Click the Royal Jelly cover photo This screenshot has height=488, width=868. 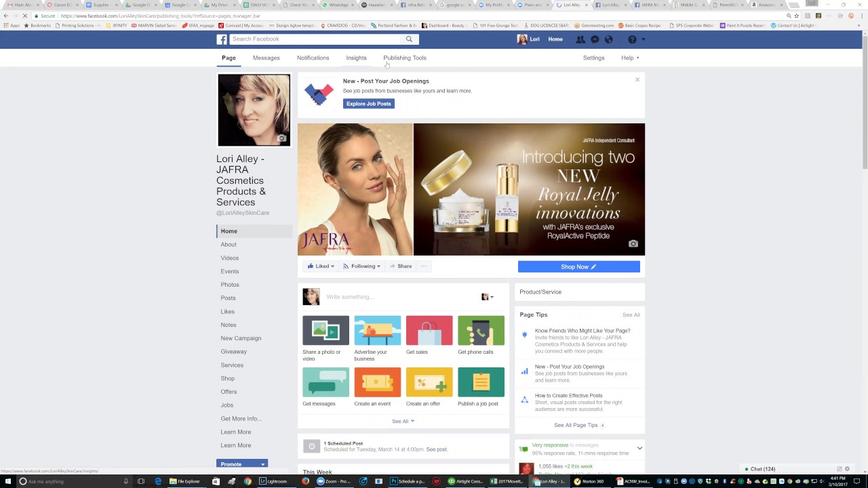(471, 189)
